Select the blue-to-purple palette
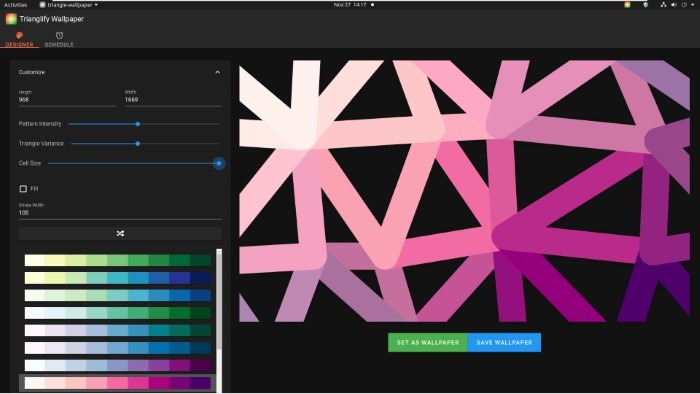Viewport: 700px width, 394px height. (x=118, y=365)
